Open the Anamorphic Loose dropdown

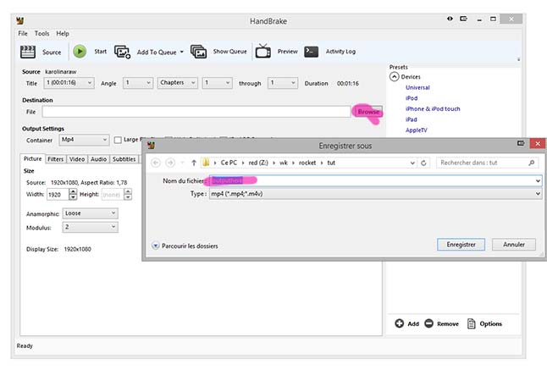(x=91, y=213)
